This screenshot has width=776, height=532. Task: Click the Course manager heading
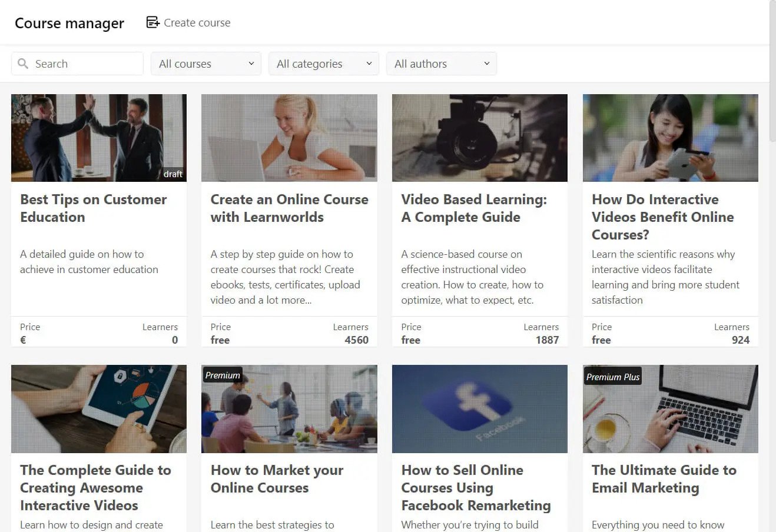pyautogui.click(x=69, y=23)
